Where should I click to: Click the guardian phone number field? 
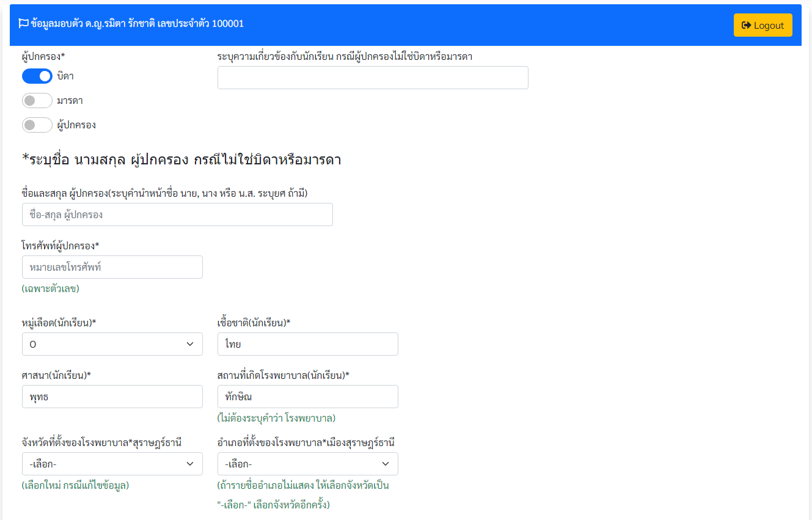coord(112,267)
